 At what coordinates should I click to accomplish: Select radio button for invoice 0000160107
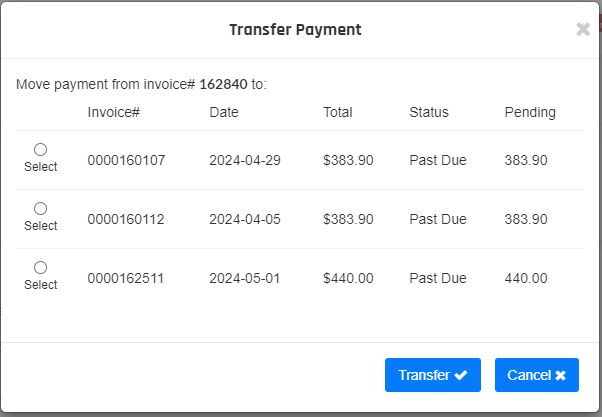pyautogui.click(x=40, y=149)
